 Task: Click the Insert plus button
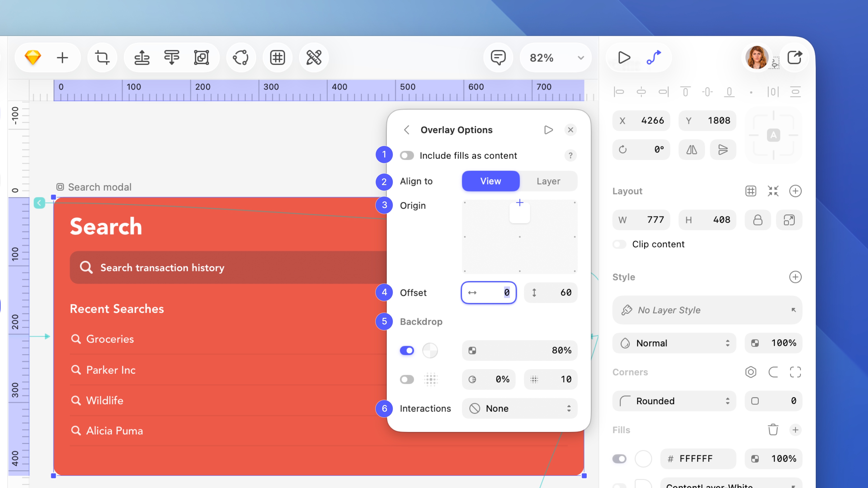[x=62, y=58]
